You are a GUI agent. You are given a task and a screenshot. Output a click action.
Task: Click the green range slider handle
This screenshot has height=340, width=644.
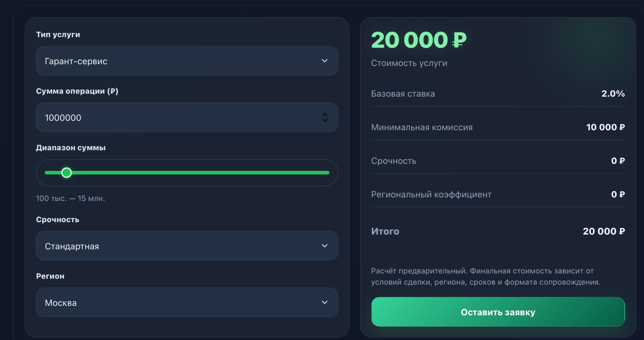coord(67,173)
